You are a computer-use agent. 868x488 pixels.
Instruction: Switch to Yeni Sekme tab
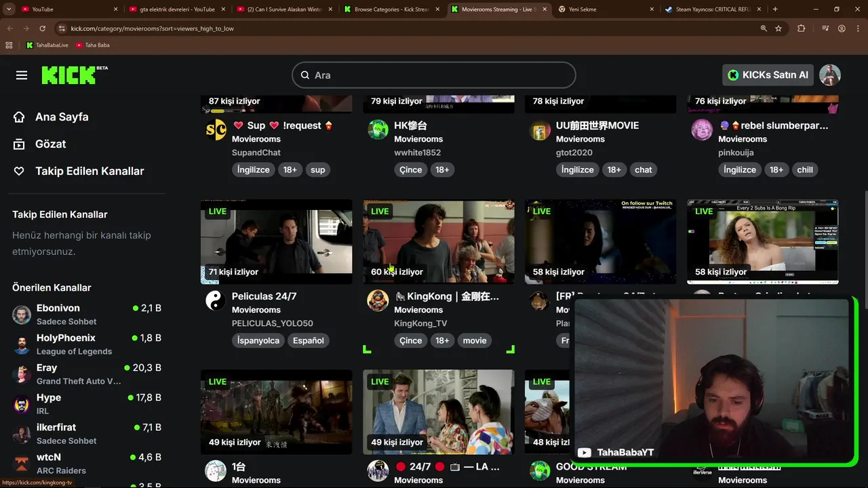pos(605,9)
